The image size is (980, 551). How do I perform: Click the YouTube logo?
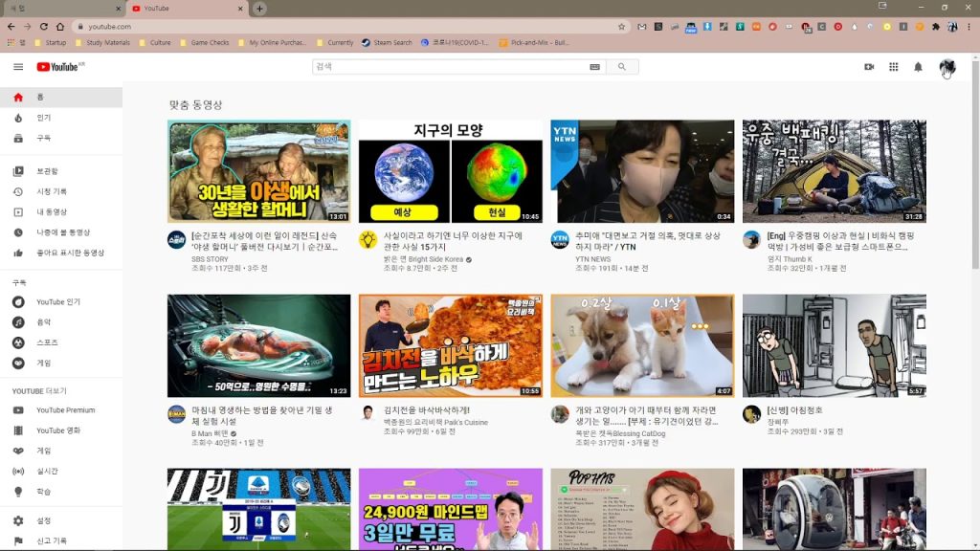tap(59, 67)
